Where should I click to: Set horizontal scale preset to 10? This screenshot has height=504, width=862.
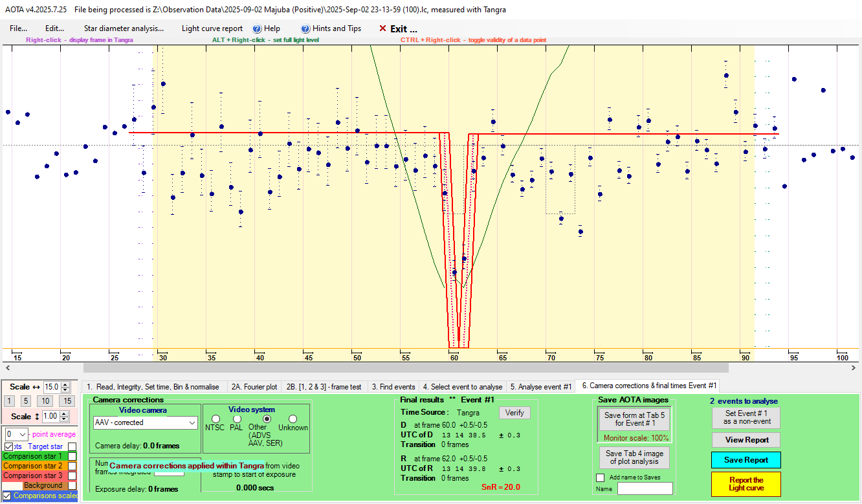tap(44, 401)
